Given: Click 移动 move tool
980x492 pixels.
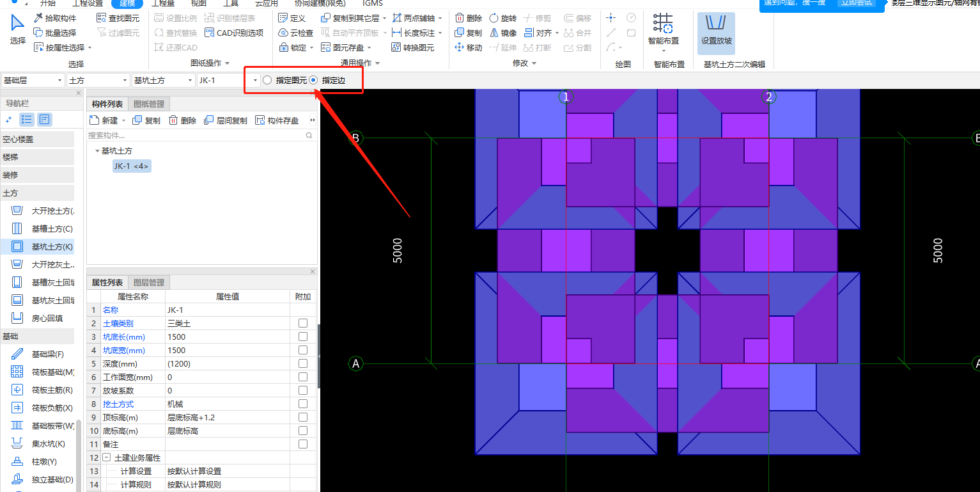Looking at the screenshot, I should pos(469,47).
